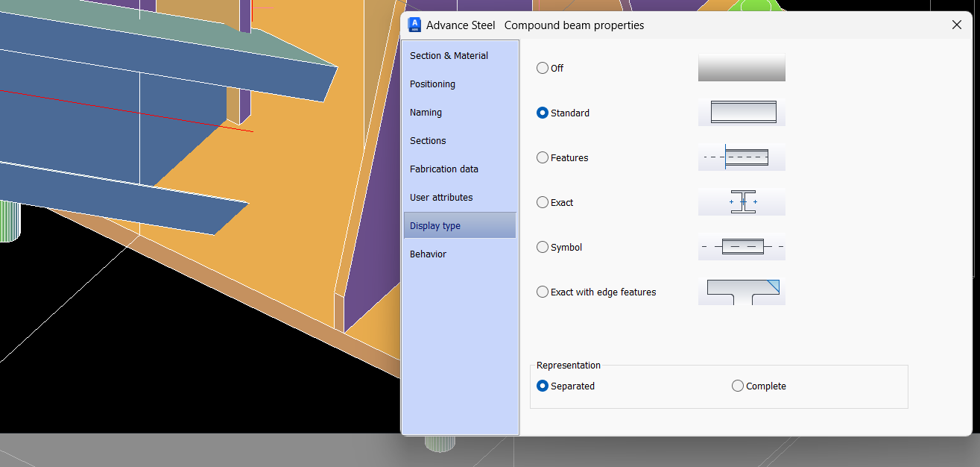This screenshot has width=980, height=467.
Task: Go to the Sections tab
Action: click(428, 140)
